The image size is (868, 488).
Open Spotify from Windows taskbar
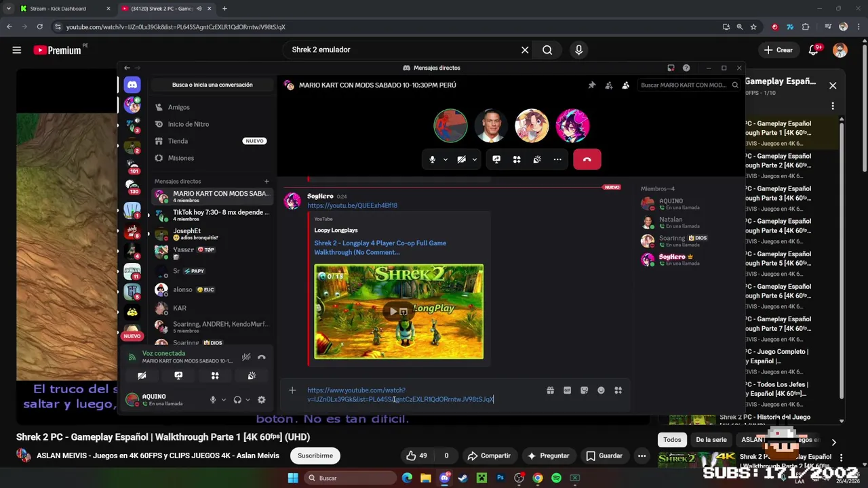coord(556,478)
